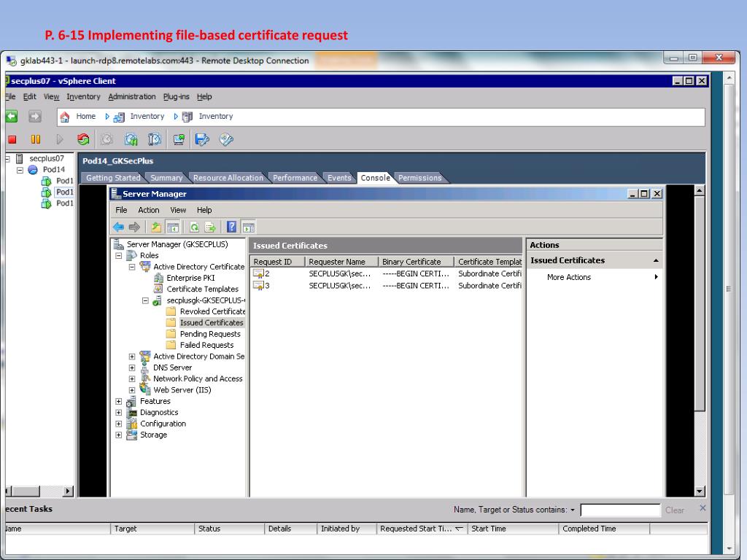Collapse the Pod14 node in vSphere inventory
The width and height of the screenshot is (747, 560).
tap(20, 170)
